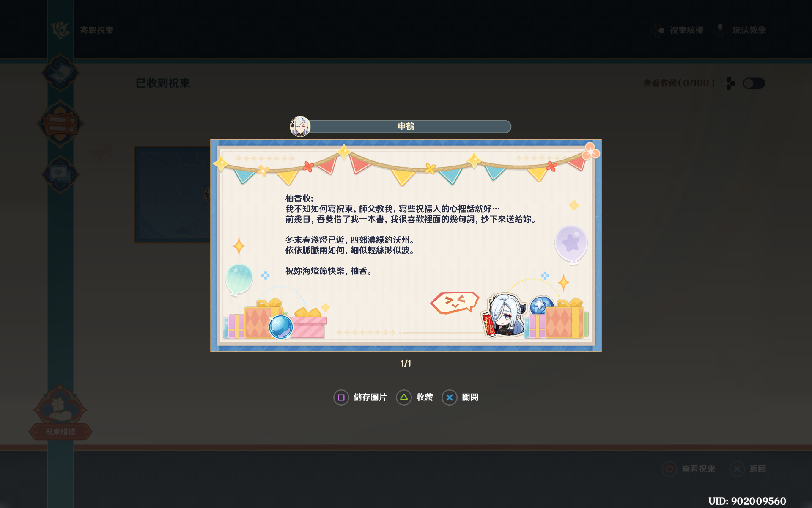
Task: Open the red cards tab in sidebar
Action: (60, 124)
